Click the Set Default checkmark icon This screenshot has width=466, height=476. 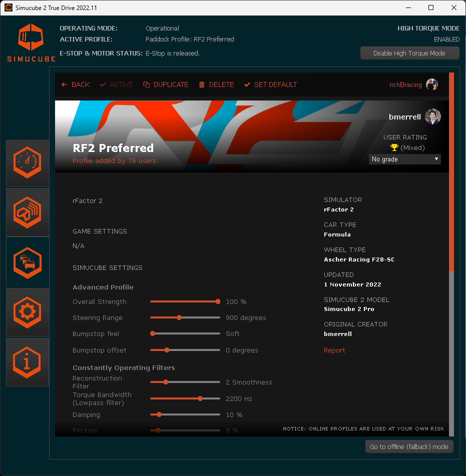[x=247, y=84]
